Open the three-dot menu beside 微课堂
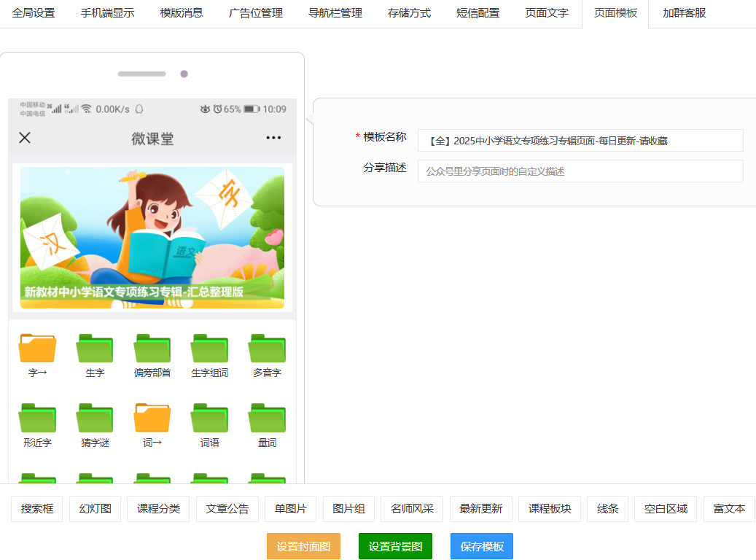 pyautogui.click(x=273, y=138)
